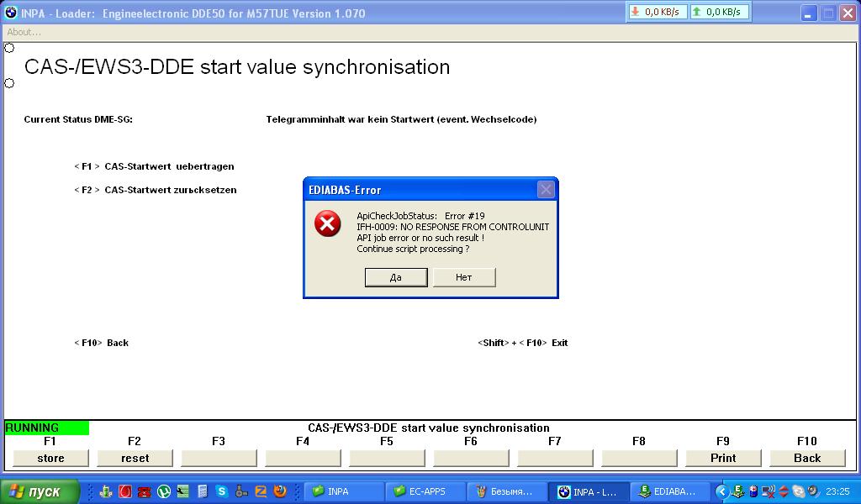861x504 pixels.
Task: Click Да to continue script
Action: tap(396, 277)
